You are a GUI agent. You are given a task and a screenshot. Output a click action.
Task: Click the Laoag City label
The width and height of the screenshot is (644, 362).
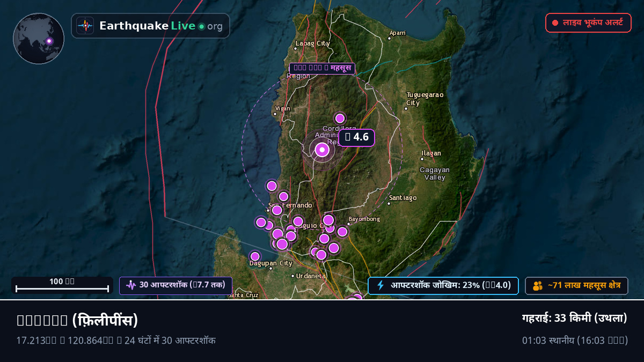[x=313, y=43]
